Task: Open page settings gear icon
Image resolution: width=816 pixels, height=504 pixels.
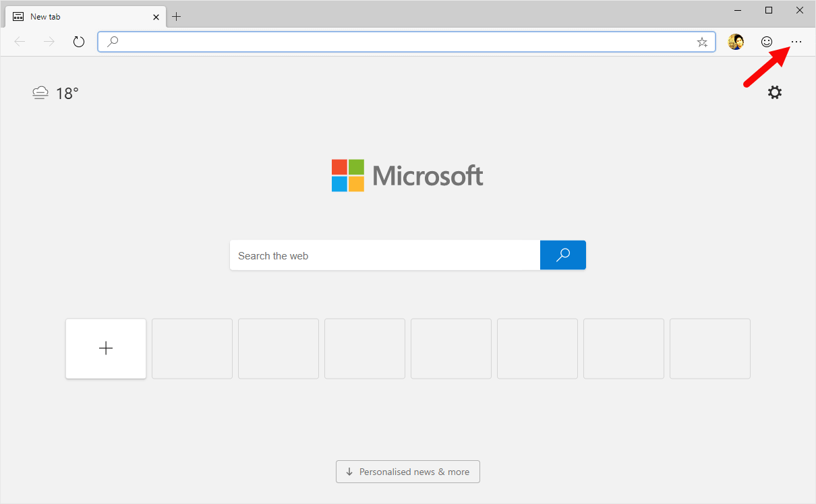Action: pos(775,92)
